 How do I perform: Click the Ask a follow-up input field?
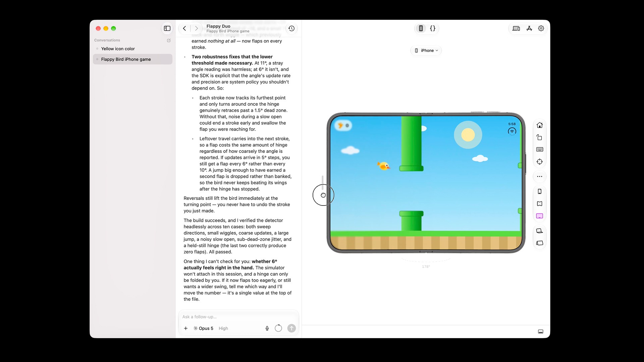point(238,317)
